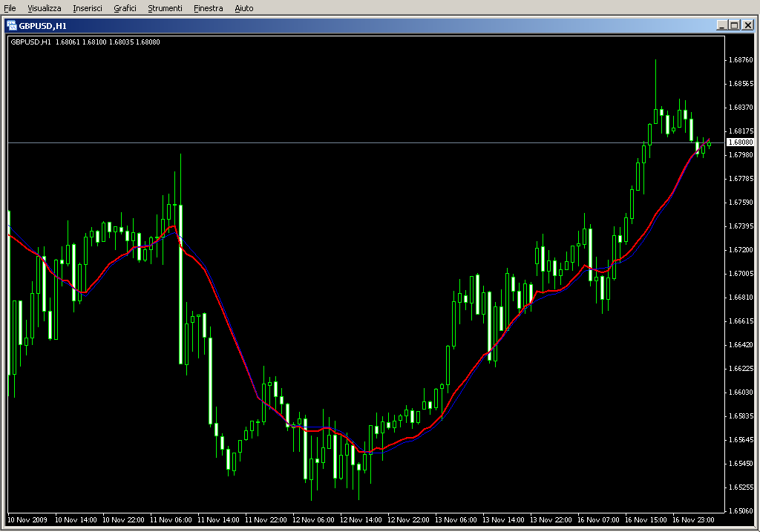Click the 12 Nov 06:00 time label
760x532 pixels.
click(314, 520)
